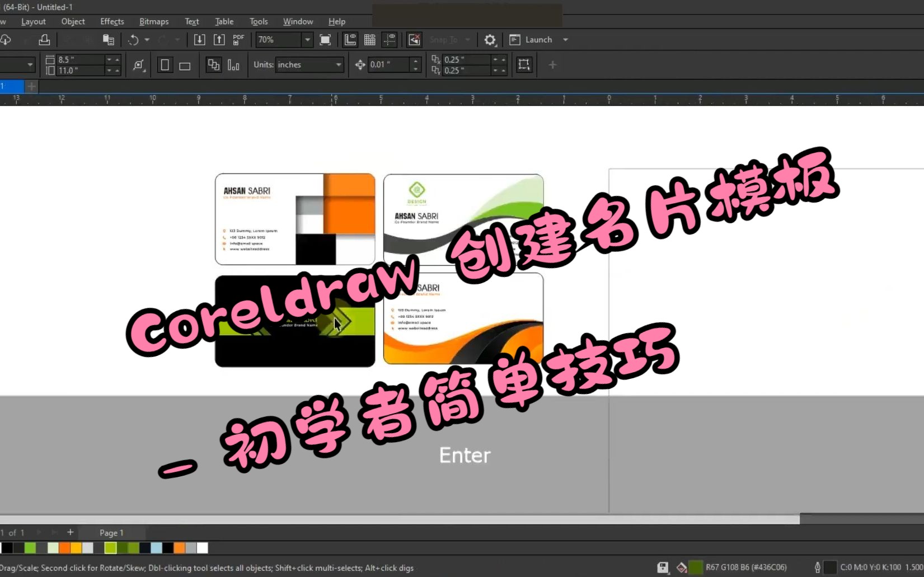The height and width of the screenshot is (577, 924).
Task: Click the Current page layout icon
Action: click(233, 65)
